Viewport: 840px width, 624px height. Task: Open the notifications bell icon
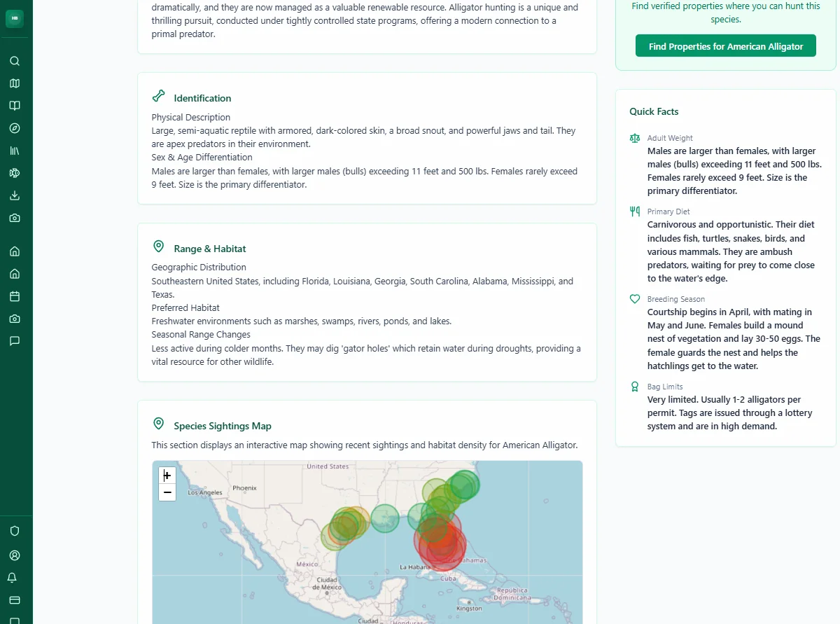[12, 578]
